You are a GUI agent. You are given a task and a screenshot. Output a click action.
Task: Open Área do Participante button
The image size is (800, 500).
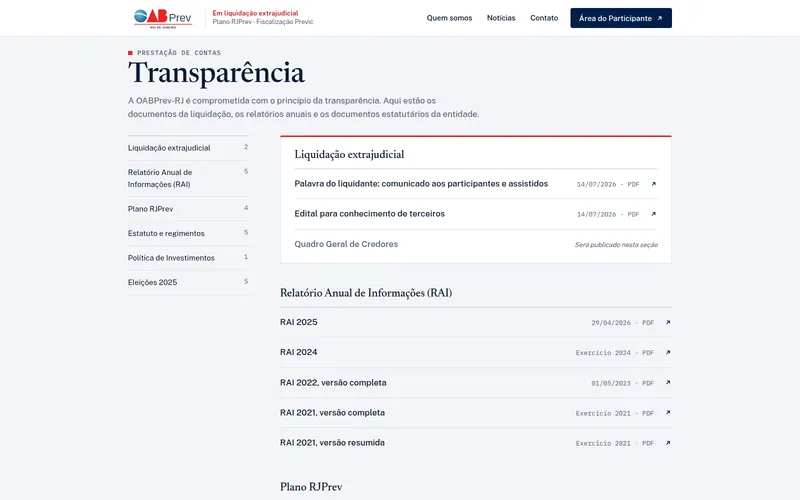point(621,18)
